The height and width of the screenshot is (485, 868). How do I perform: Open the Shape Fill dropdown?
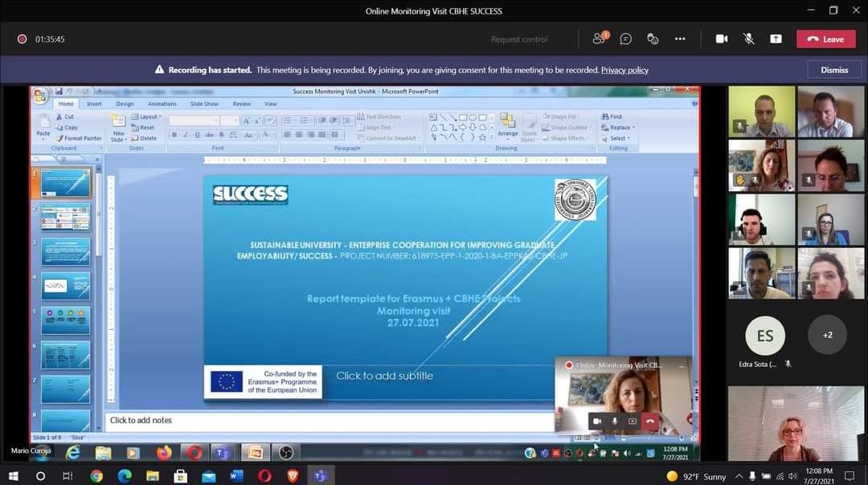click(x=559, y=116)
